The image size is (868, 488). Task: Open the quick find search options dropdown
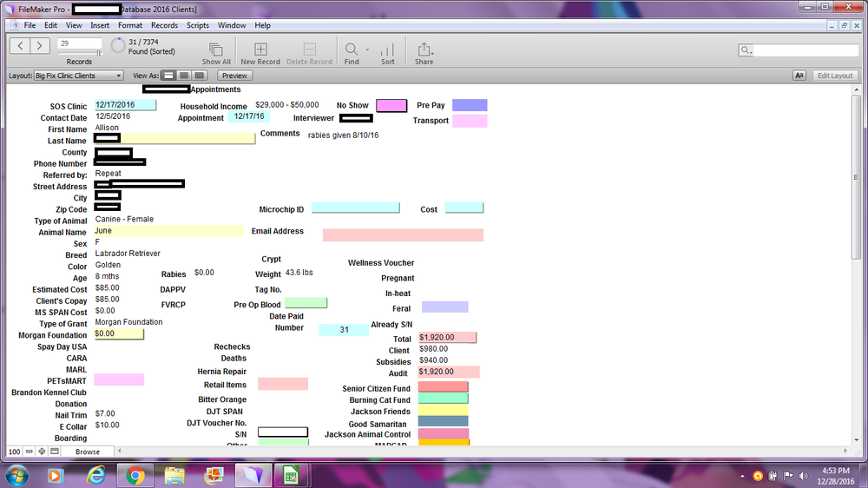[x=745, y=51]
